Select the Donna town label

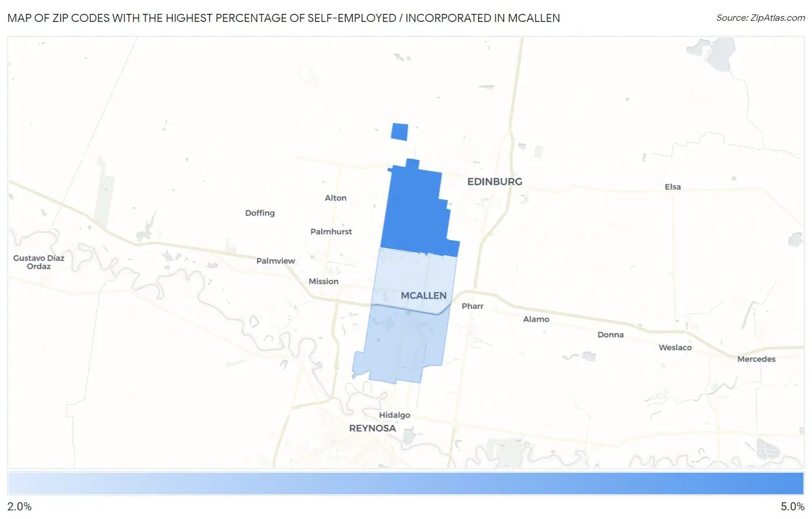click(610, 335)
